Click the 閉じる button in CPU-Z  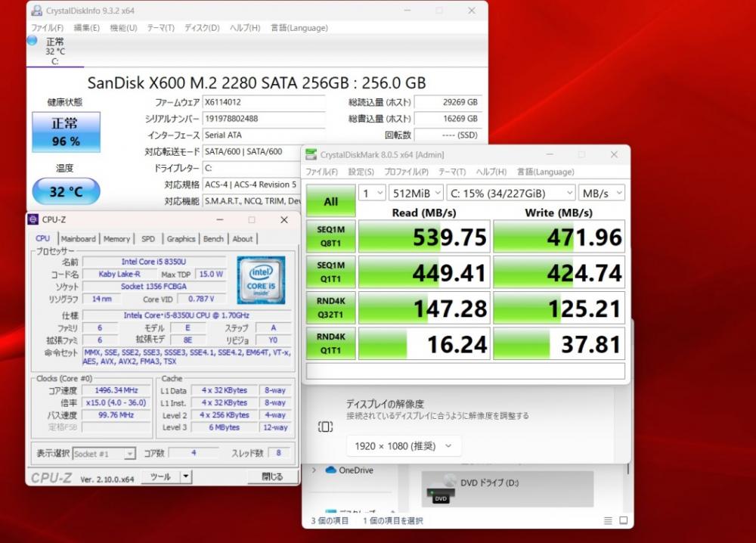point(272,477)
